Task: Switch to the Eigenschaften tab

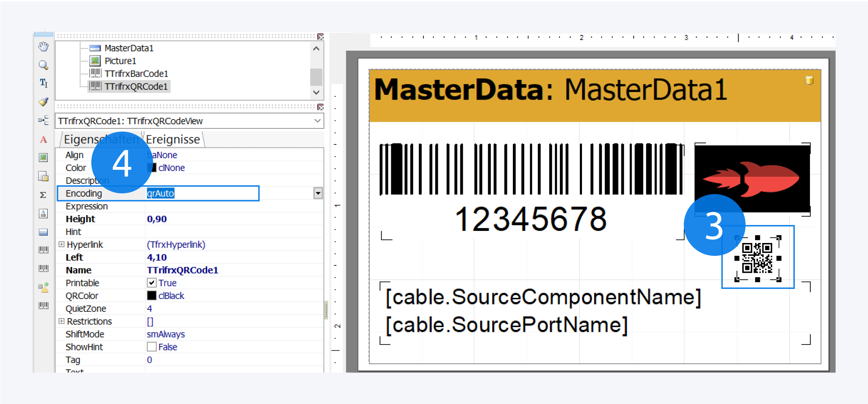Action: (79, 139)
